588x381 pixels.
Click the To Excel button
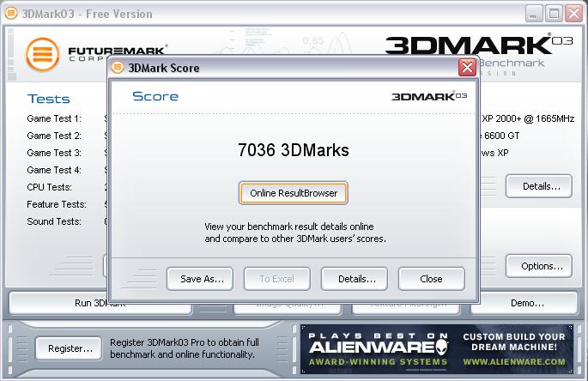pos(277,279)
